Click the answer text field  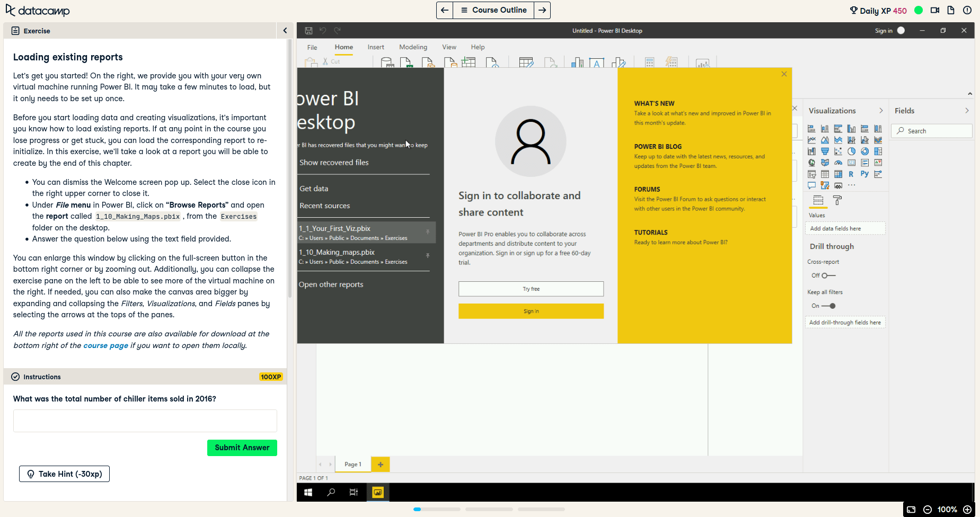[145, 421]
